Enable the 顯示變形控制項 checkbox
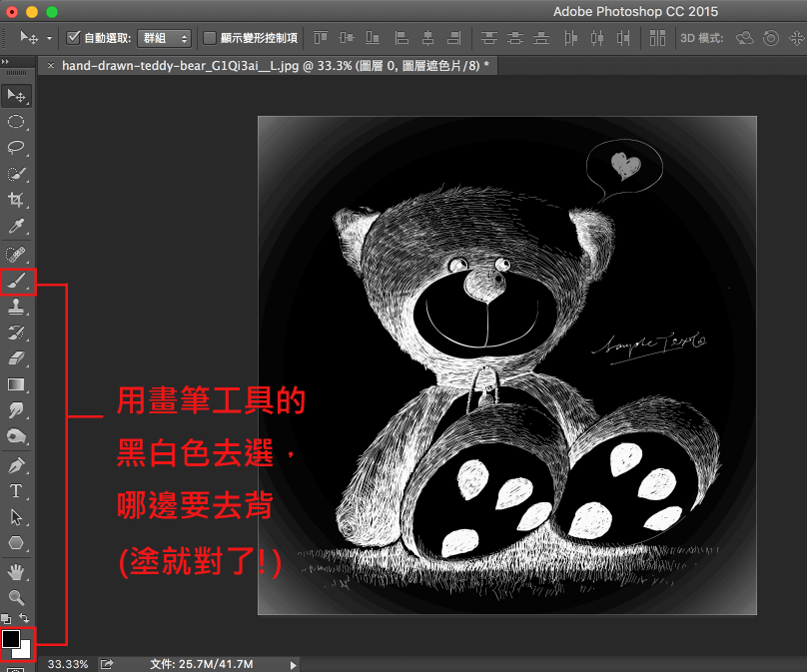Viewport: 807px width, 672px height. (210, 38)
